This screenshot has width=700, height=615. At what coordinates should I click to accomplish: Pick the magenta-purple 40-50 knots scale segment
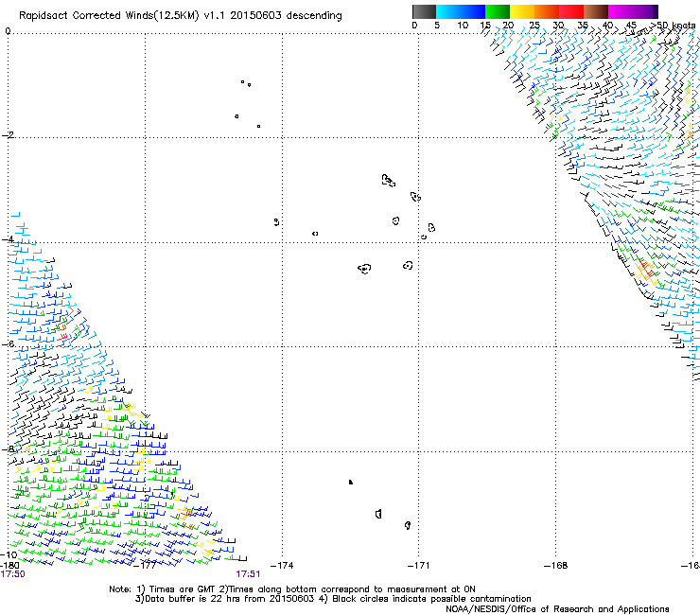coord(633,11)
